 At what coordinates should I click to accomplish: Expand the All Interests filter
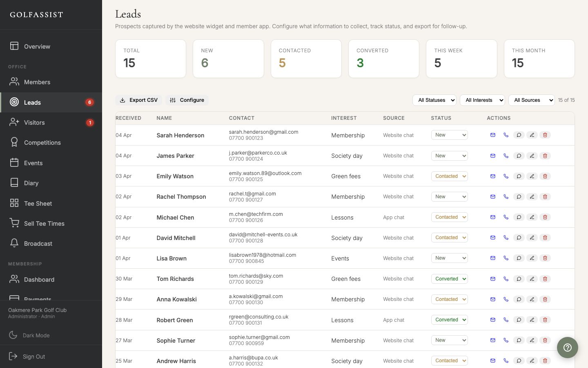pyautogui.click(x=482, y=100)
